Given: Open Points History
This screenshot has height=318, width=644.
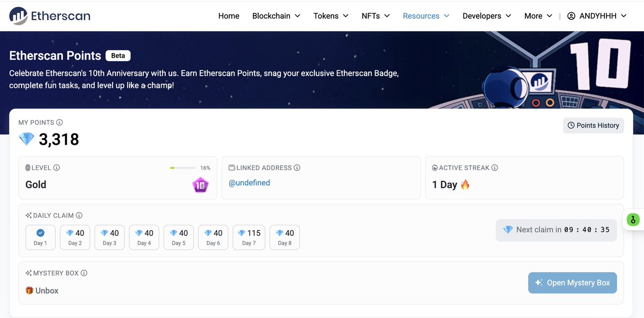Looking at the screenshot, I should pos(593,125).
